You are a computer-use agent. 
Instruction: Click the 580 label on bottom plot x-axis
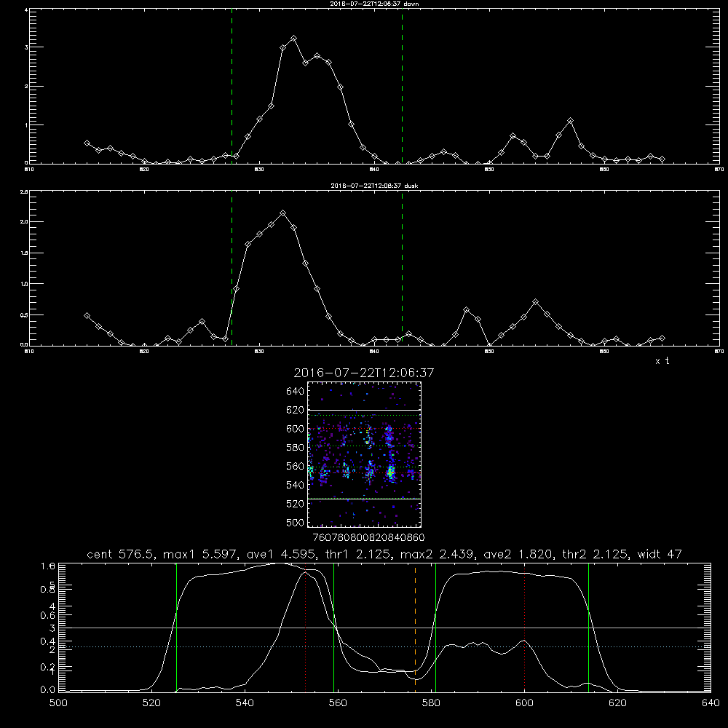pyautogui.click(x=431, y=703)
